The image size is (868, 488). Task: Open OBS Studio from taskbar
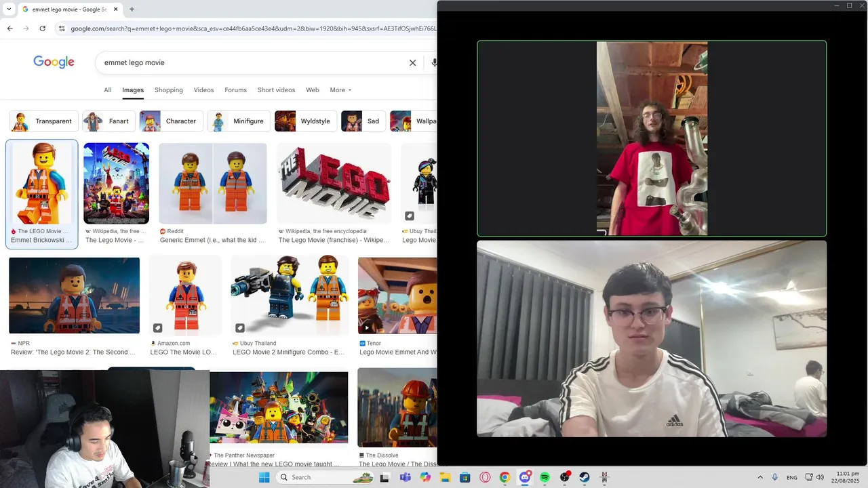point(565,477)
